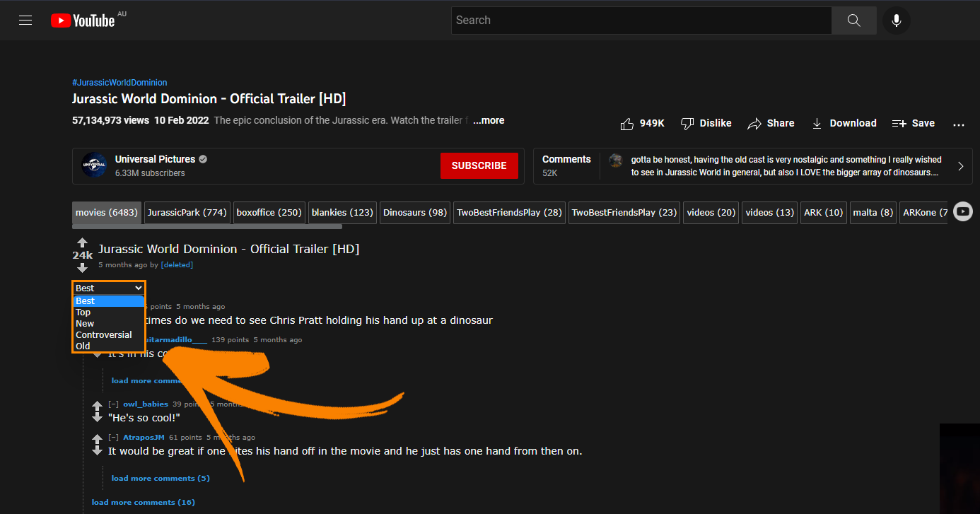Focus the YouTube Search field
The width and height of the screenshot is (980, 514).
(641, 21)
